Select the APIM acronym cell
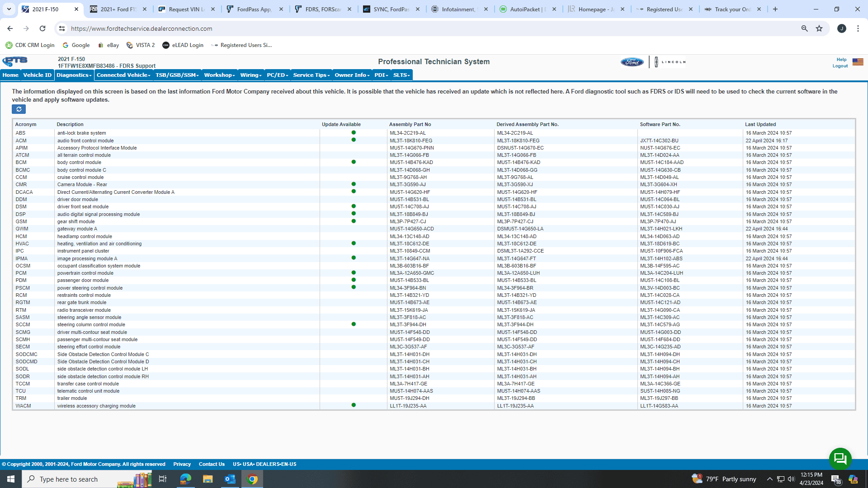868x488 pixels. coord(22,148)
